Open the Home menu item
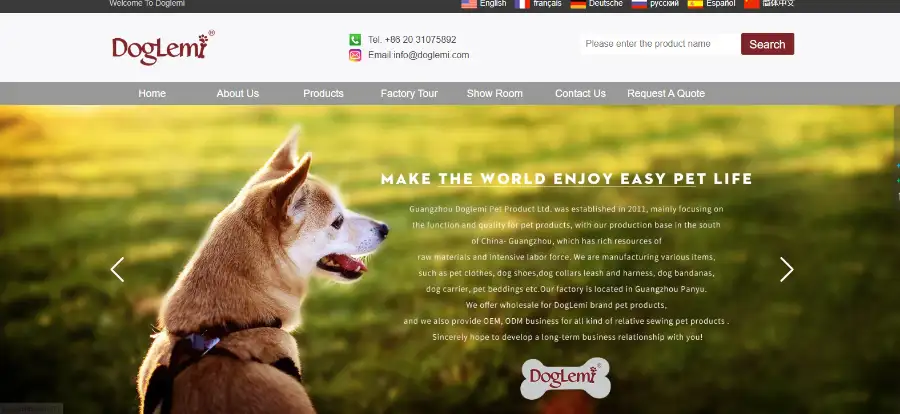The image size is (900, 414). tap(152, 94)
